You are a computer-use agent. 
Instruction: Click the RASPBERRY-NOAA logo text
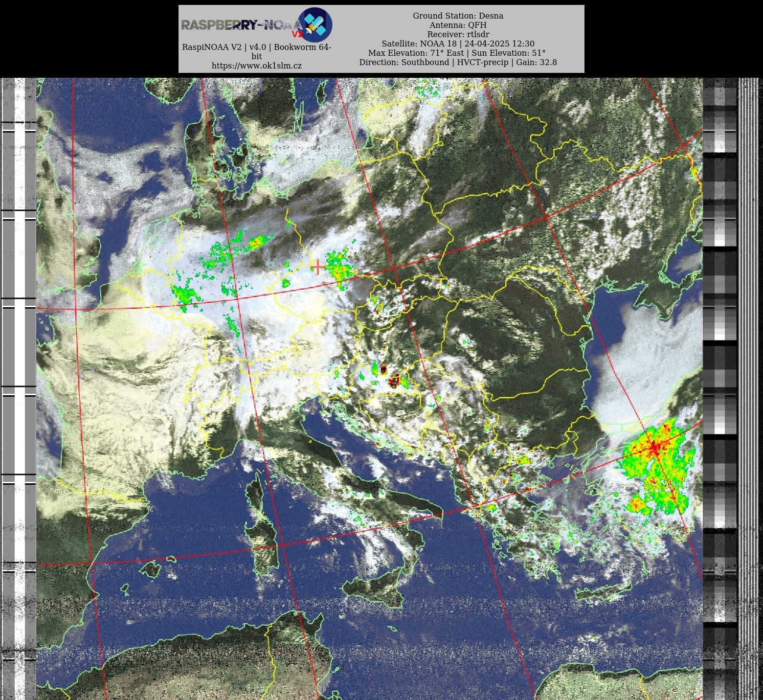(242, 25)
